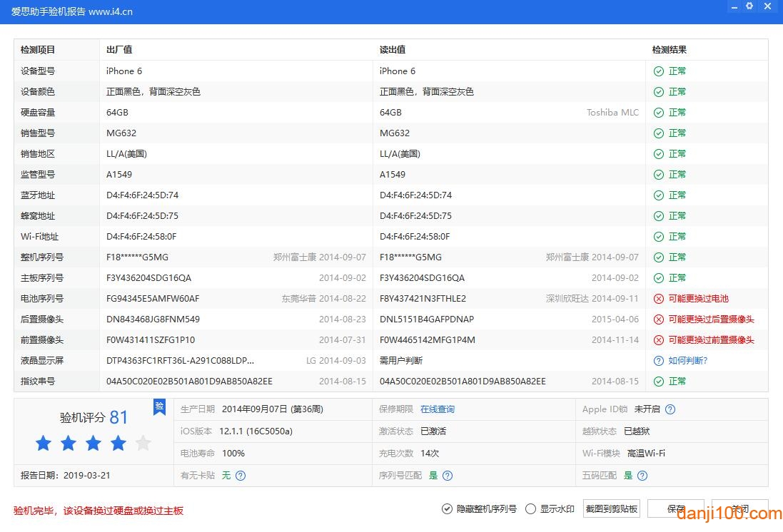This screenshot has width=783, height=532.
Task: Click the question icon beside 有无卡贴
Action: coord(241,476)
